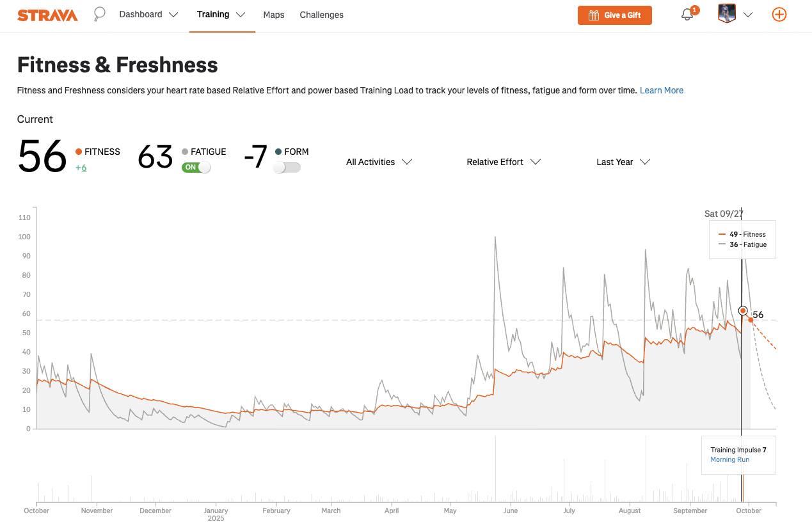Open search with the magnifying glass icon
Viewport: 812px width, 531px height.
tap(99, 14)
